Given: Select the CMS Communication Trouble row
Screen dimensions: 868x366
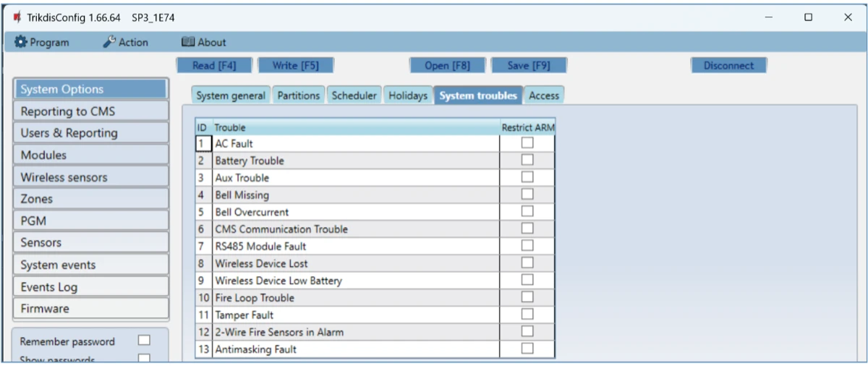Looking at the screenshot, I should [x=281, y=229].
